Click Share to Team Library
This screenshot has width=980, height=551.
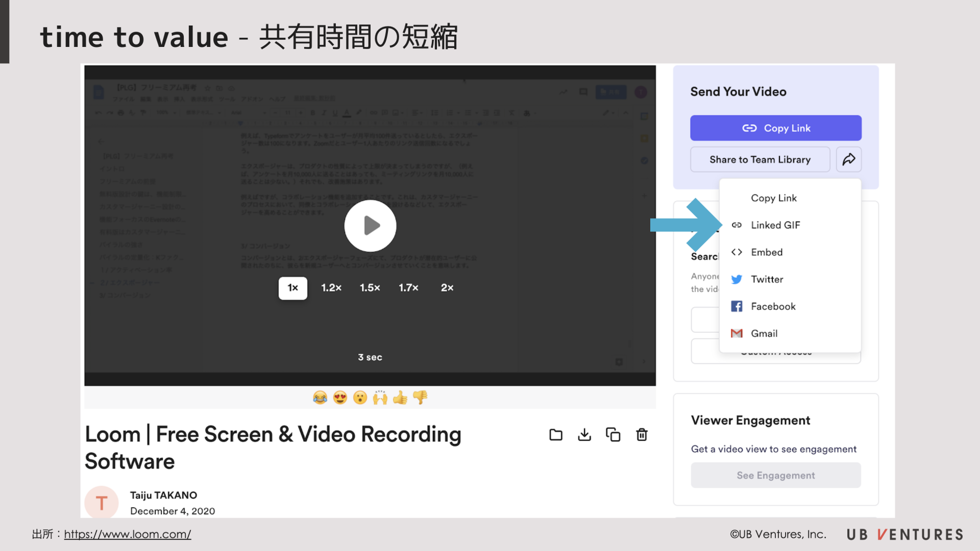click(760, 160)
